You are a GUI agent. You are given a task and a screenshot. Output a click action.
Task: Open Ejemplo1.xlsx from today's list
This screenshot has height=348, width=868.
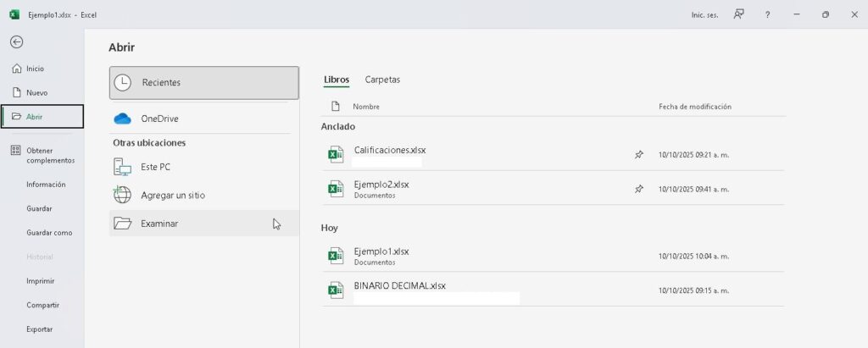point(553,256)
